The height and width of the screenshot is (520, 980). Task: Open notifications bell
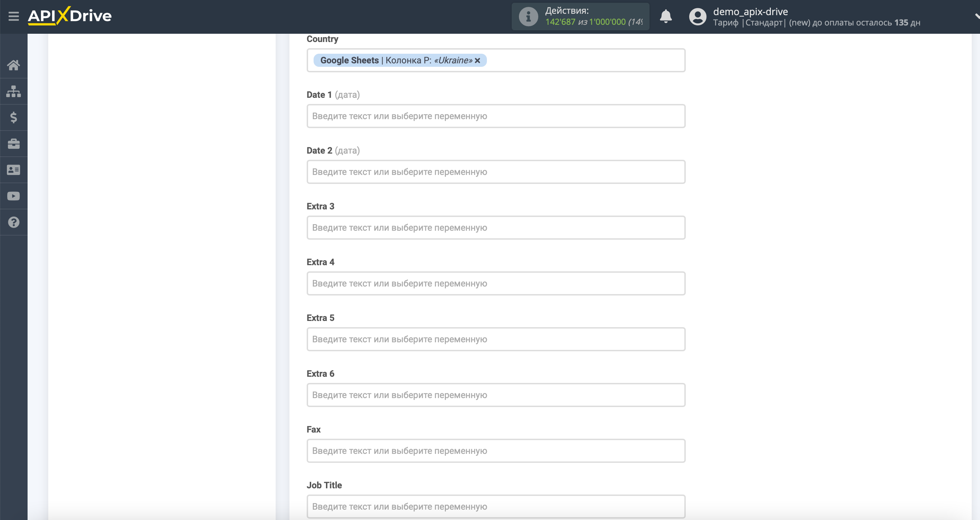pyautogui.click(x=666, y=16)
